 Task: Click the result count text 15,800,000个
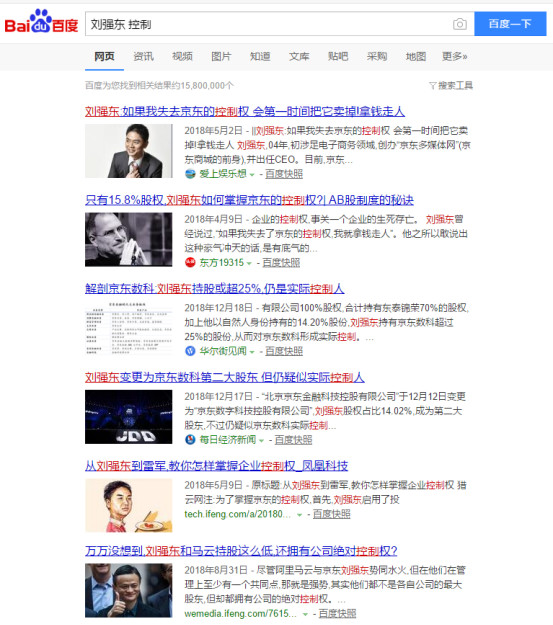pyautogui.click(x=207, y=85)
